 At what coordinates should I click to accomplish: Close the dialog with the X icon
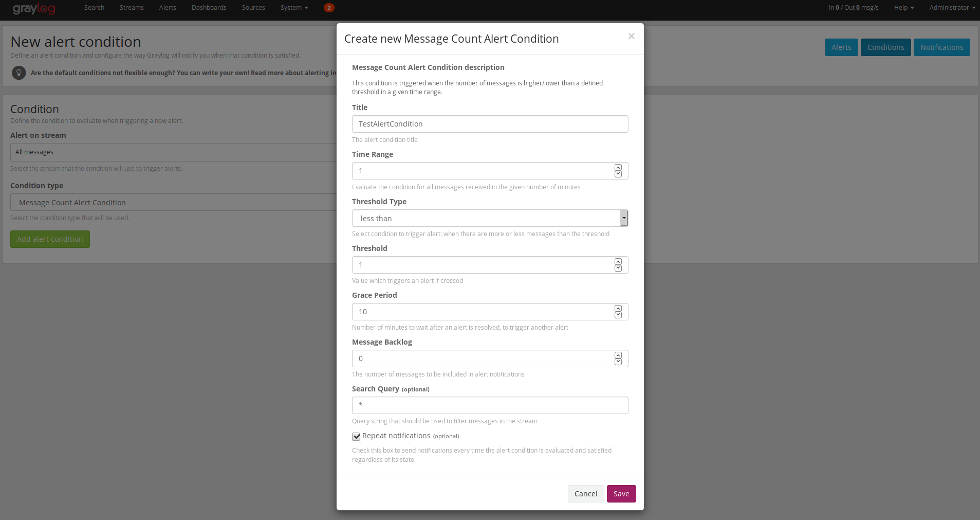click(631, 36)
